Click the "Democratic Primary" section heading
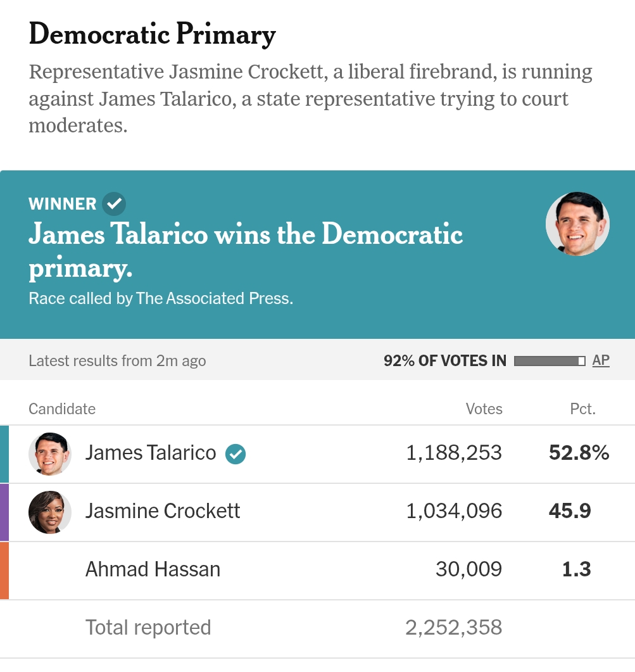Screen dimensions: 635x672 pos(152,34)
